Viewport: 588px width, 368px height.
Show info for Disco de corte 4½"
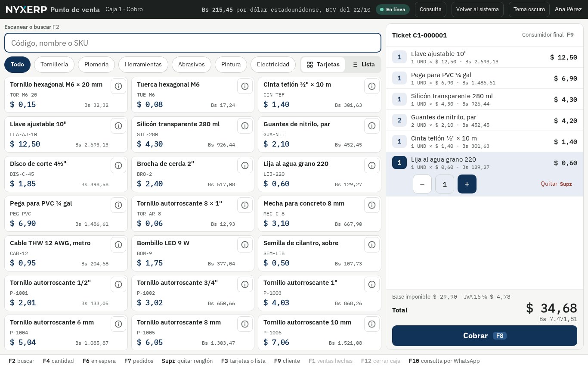pos(118,165)
